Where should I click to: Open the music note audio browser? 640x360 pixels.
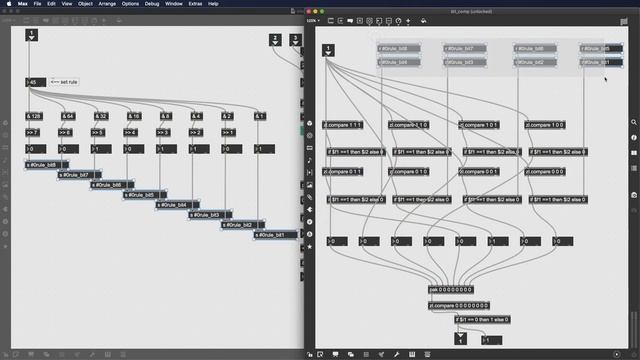[x=309, y=160]
